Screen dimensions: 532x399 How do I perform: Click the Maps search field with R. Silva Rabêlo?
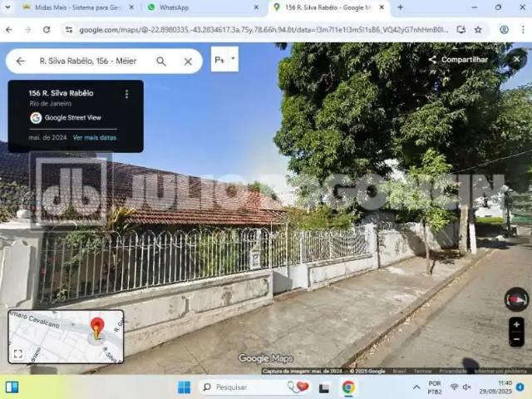[88, 61]
